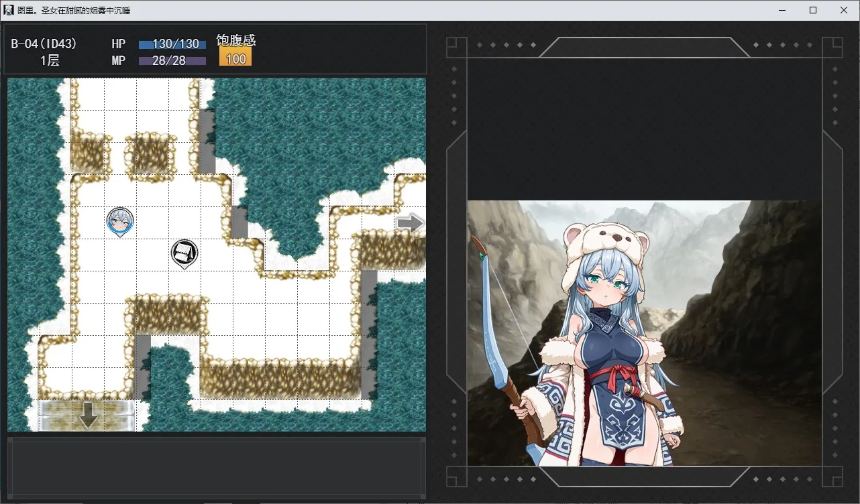Maximize the game window
860x504 pixels.
813,10
